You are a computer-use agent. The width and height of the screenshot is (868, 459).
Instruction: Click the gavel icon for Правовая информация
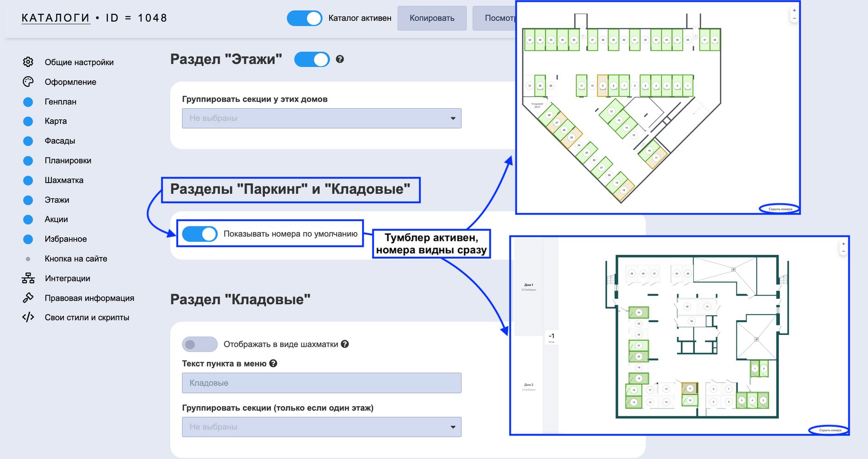pos(28,298)
